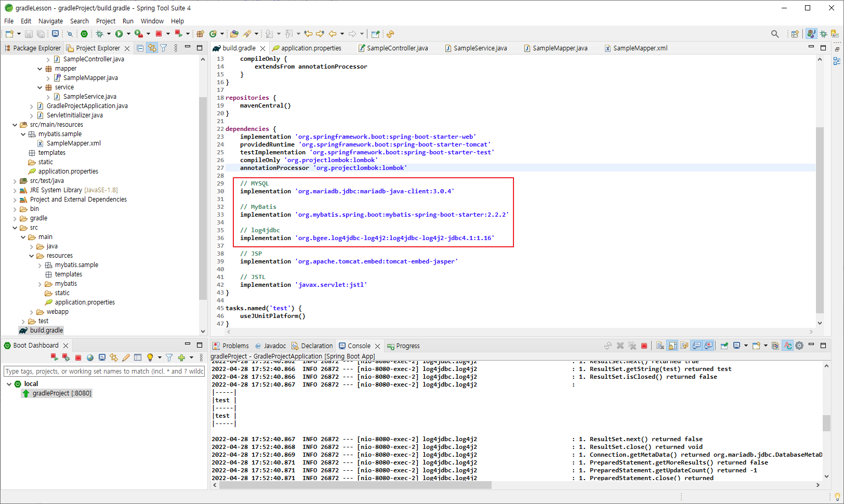The height and width of the screenshot is (504, 844).
Task: Open the Run button dropdown arrow
Action: pyautogui.click(x=128, y=34)
